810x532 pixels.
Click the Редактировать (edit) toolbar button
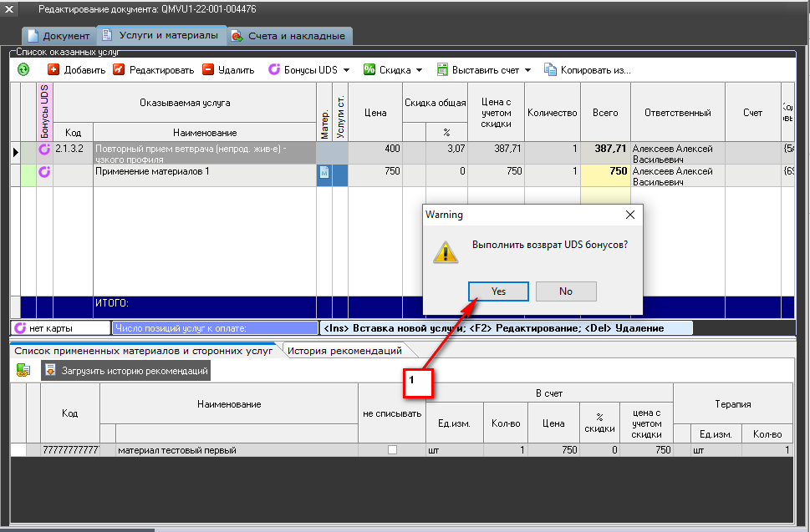point(150,70)
